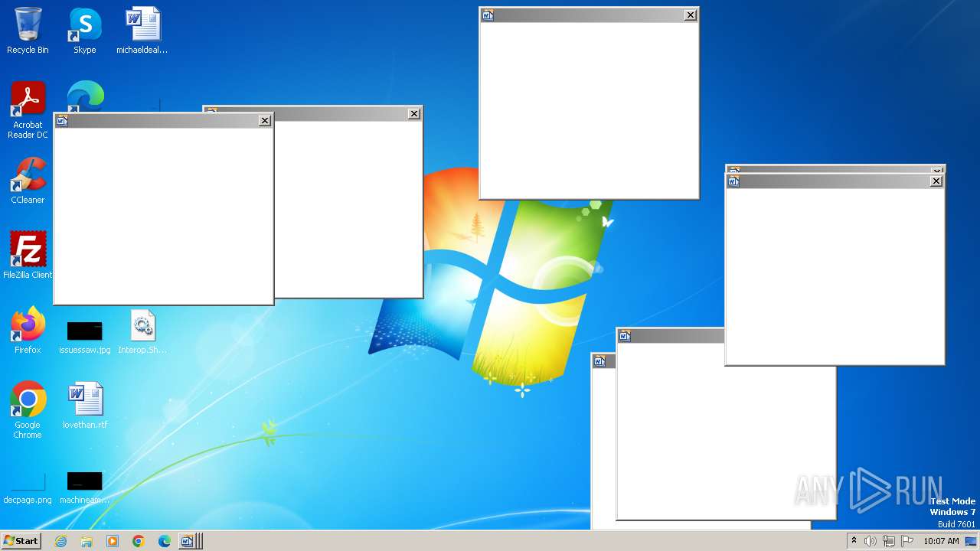Open Windows Explorer from the taskbar
The image size is (980, 551).
pyautogui.click(x=87, y=541)
